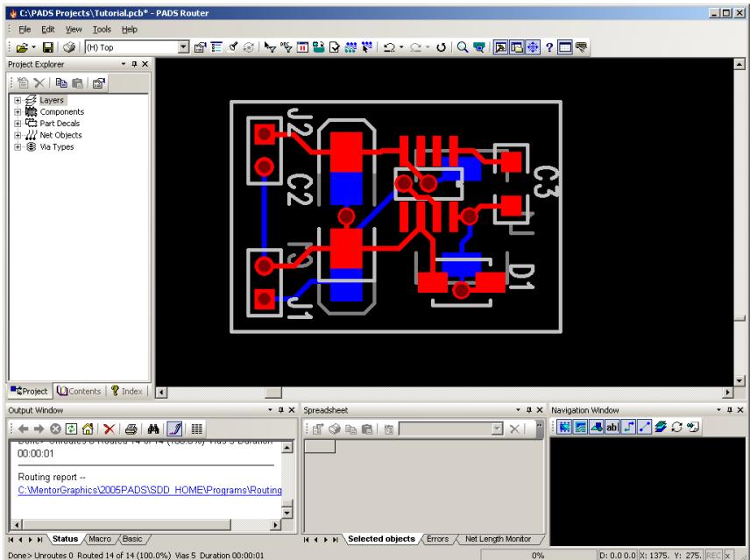
Task: Click the Undo arrow in the toolbar
Action: 391,47
